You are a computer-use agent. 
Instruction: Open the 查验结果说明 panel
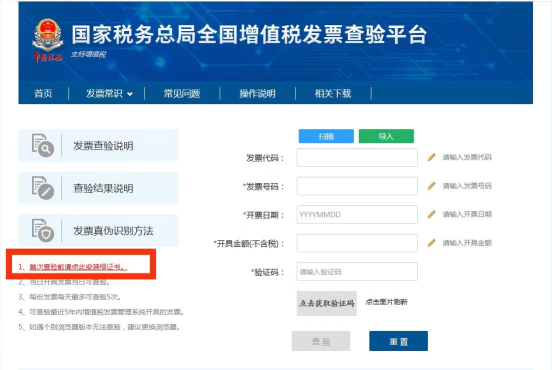point(99,188)
